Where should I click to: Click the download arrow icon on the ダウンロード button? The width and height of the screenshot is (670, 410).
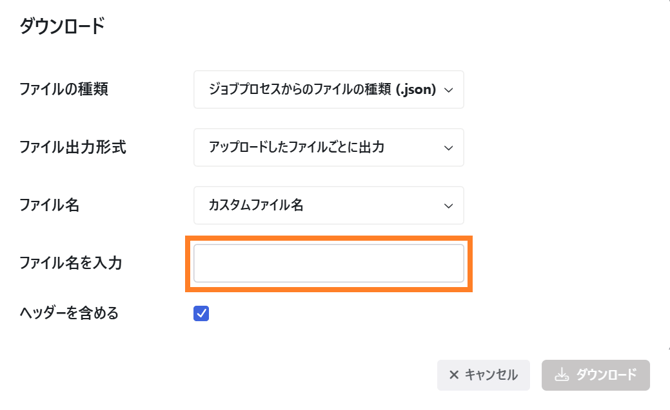coord(562,375)
